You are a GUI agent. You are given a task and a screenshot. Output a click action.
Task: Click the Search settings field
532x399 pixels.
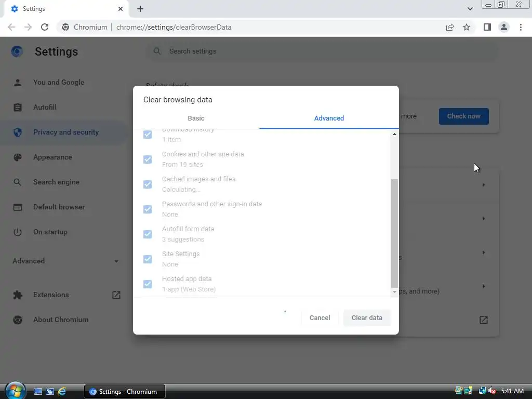coord(322,51)
